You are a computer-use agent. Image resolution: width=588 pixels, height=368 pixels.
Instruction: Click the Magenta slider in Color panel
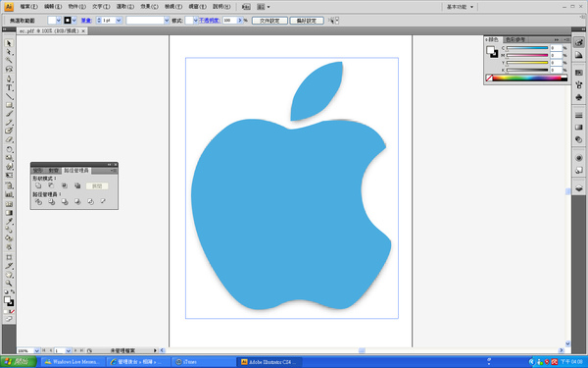coord(527,55)
